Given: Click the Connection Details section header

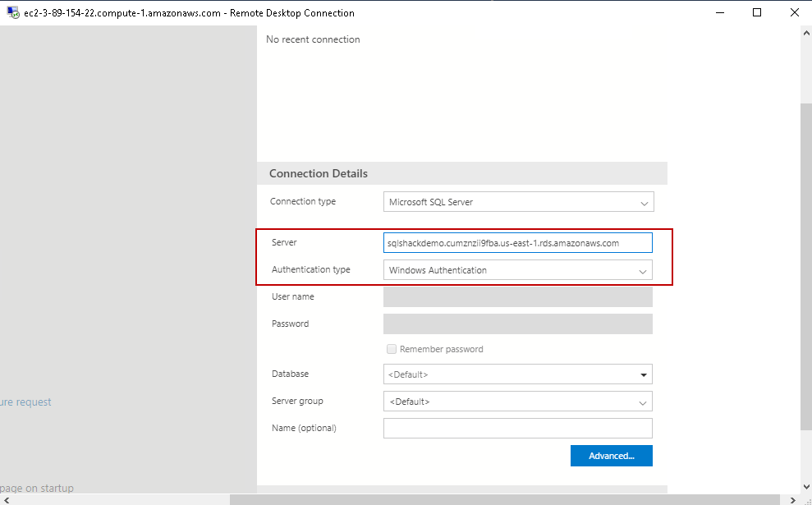Looking at the screenshot, I should [319, 174].
